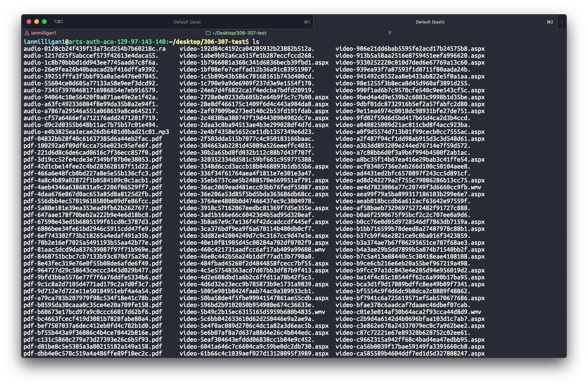Click the file video-3764ee4808b0d47466437ec9c3804978.
This screenshot has width=588, height=386.
[x=247, y=201]
